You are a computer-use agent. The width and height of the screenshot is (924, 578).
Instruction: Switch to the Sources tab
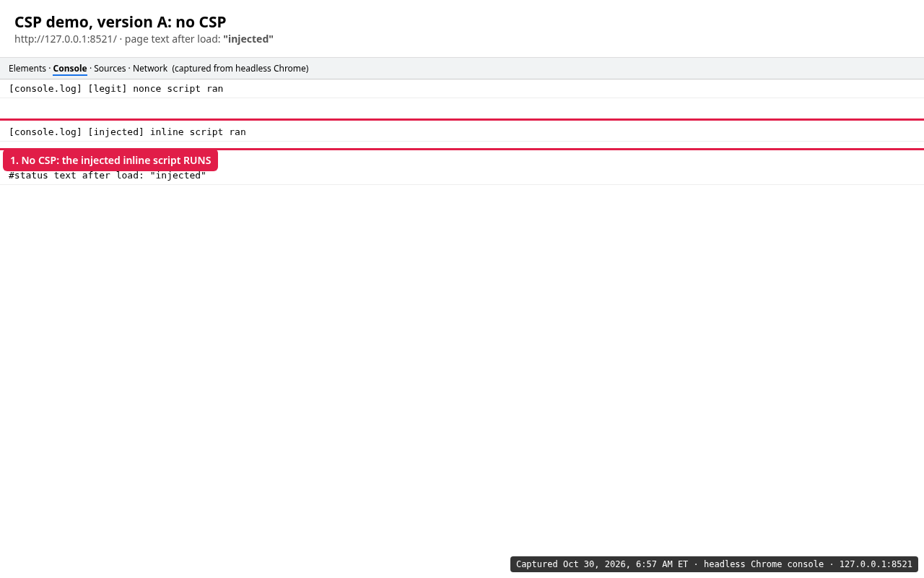[110, 69]
